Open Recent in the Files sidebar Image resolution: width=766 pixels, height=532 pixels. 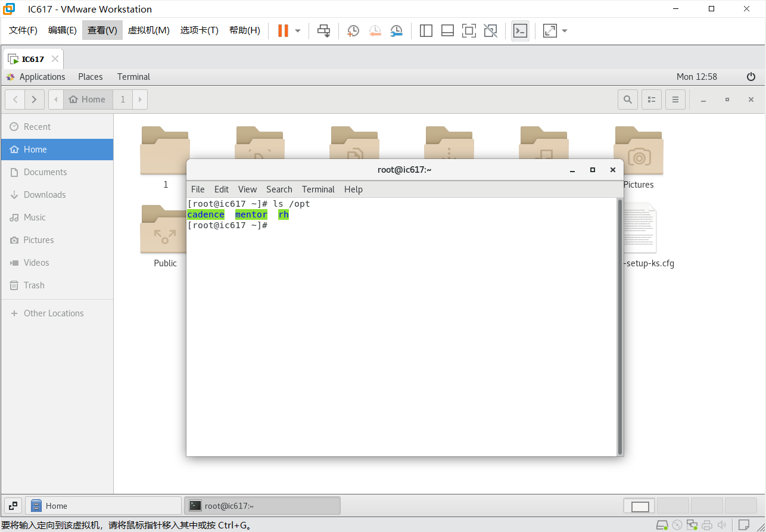click(57, 127)
